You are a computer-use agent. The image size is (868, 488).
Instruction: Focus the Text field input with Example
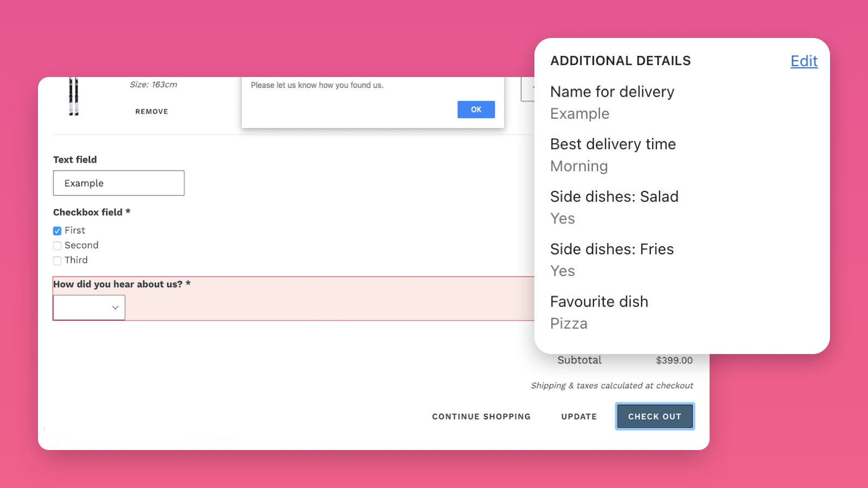119,183
